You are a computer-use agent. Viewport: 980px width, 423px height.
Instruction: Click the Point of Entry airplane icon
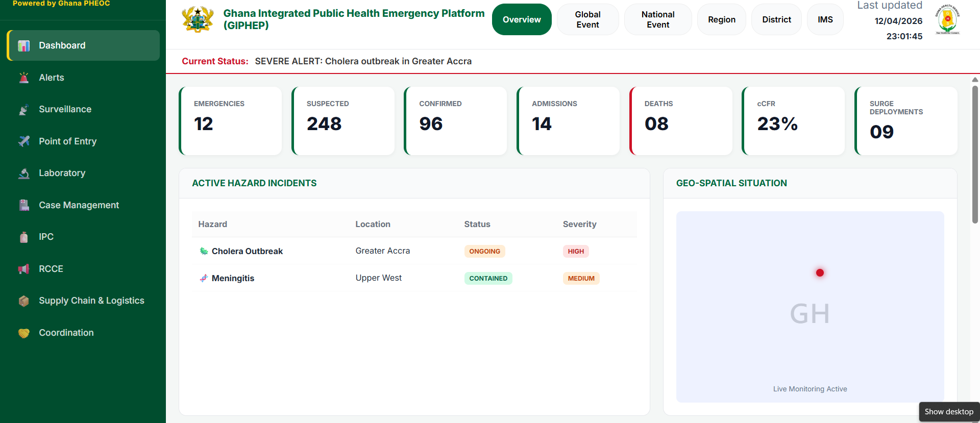pyautogui.click(x=24, y=141)
